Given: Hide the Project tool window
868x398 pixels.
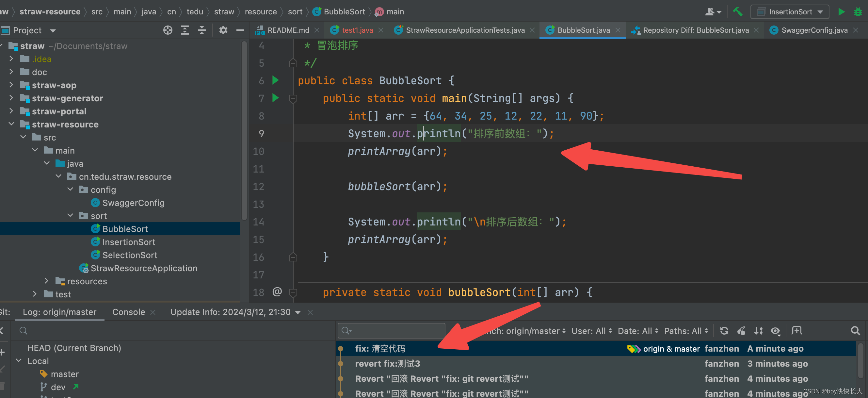Looking at the screenshot, I should click(240, 30).
